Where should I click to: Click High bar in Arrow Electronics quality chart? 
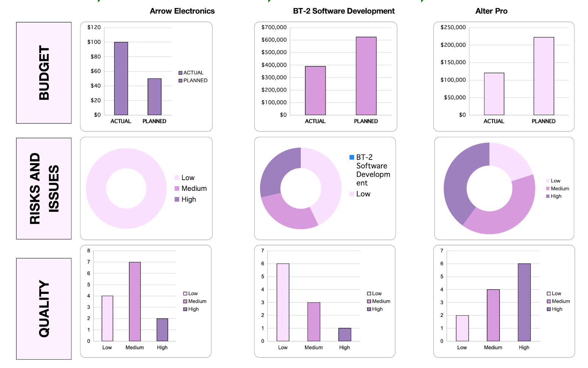(x=162, y=330)
